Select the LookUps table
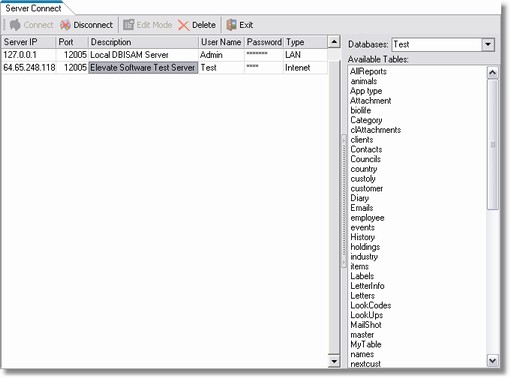 [x=367, y=315]
